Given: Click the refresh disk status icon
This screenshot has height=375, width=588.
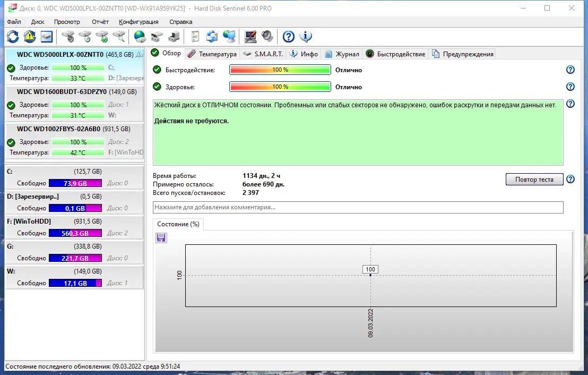Looking at the screenshot, I should coord(12,36).
